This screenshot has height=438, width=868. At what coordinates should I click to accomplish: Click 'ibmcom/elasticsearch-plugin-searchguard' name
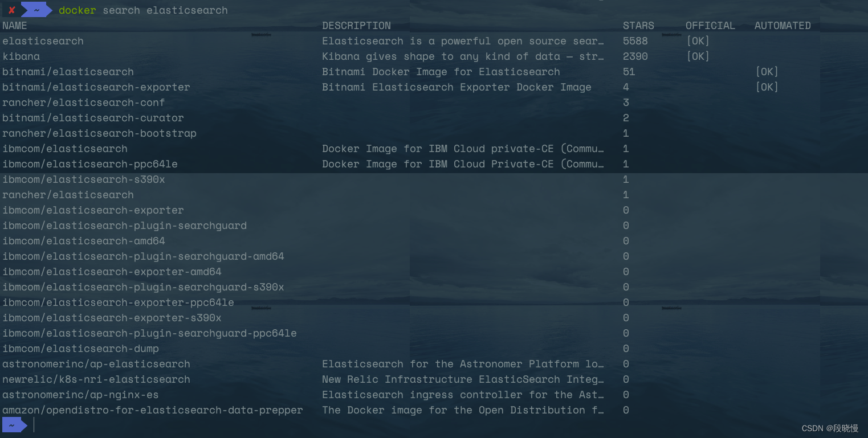124,226
